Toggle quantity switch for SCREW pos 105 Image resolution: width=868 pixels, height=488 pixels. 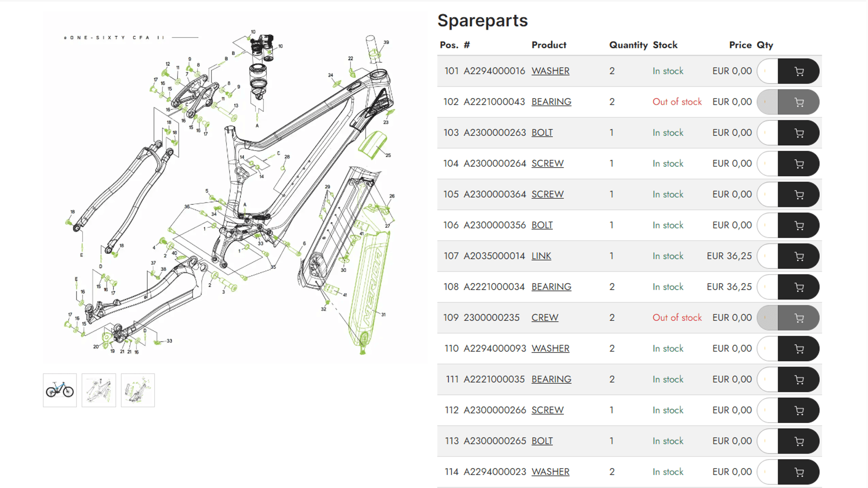coord(767,194)
